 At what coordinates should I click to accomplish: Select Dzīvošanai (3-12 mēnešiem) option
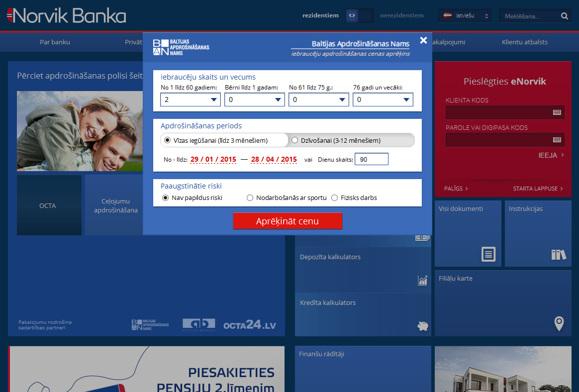pos(294,140)
